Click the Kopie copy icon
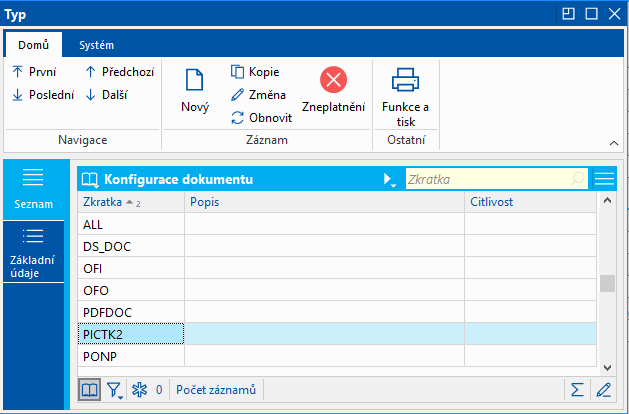The height and width of the screenshot is (414, 629). click(238, 72)
